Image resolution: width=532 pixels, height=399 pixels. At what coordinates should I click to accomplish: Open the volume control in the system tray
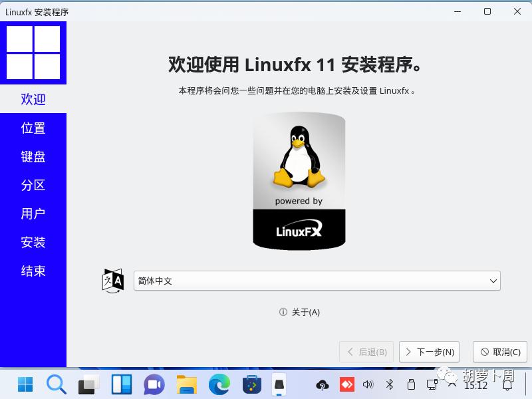pyautogui.click(x=368, y=384)
